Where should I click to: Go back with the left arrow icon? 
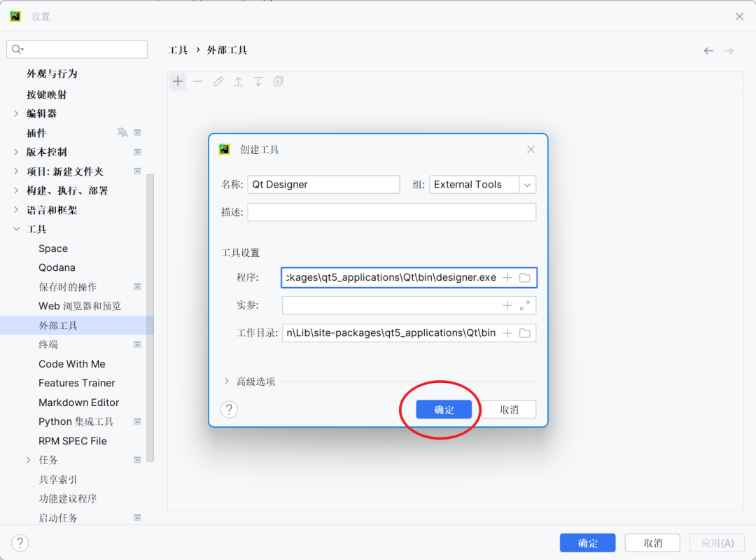(x=708, y=50)
